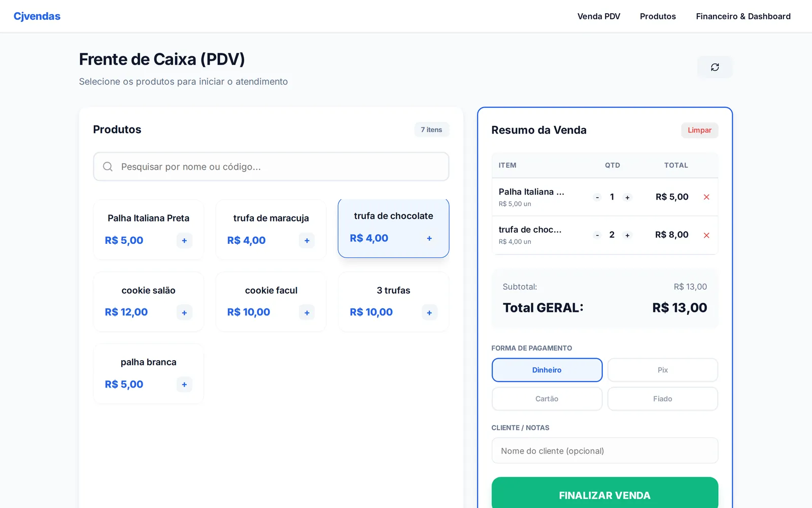Add 3 trufas using its plus icon
Viewport: 812px width, 508px height.
point(429,313)
